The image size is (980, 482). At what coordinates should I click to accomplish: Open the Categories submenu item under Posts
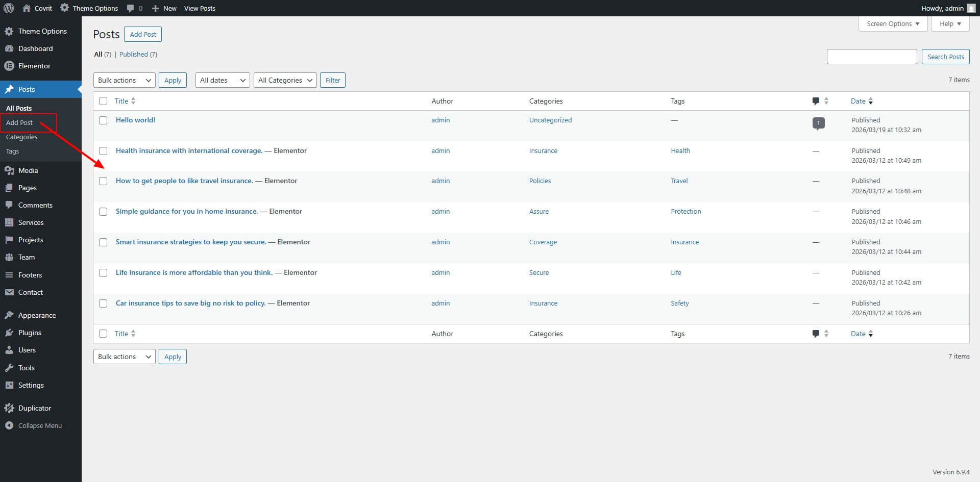[21, 137]
